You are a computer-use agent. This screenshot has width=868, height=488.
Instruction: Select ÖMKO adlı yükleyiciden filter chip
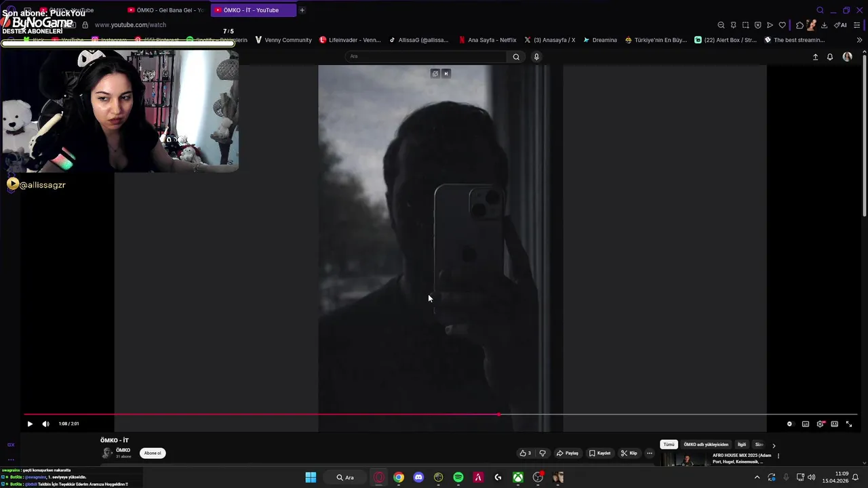[706, 445]
